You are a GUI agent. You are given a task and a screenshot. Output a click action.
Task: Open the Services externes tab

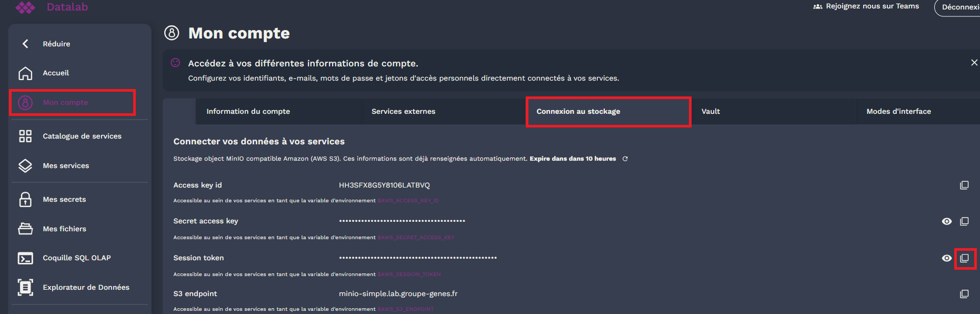click(x=403, y=111)
